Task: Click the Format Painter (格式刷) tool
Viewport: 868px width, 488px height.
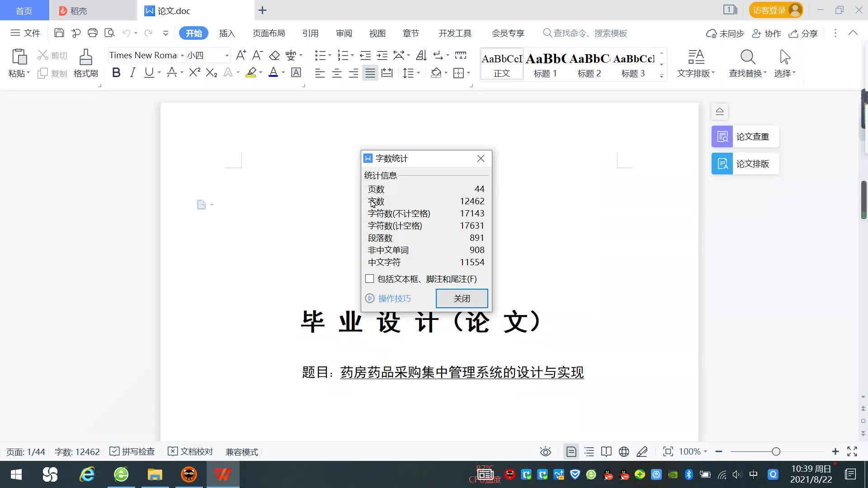Action: [x=85, y=63]
